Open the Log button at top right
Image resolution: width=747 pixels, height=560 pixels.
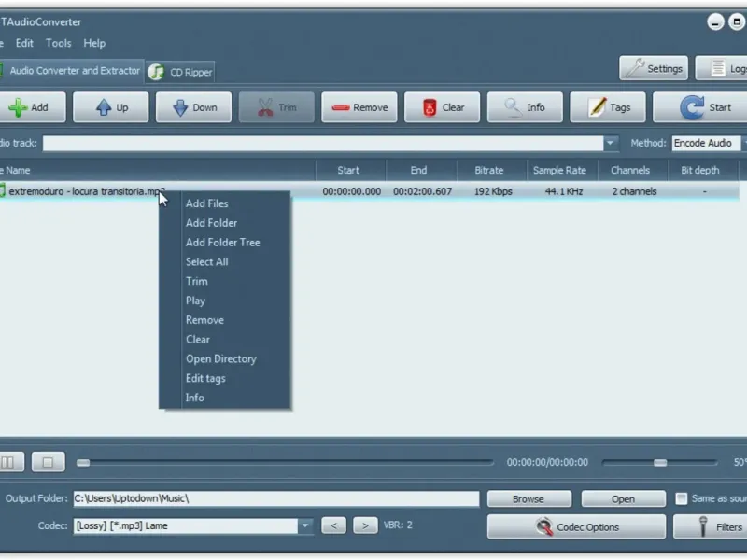tap(721, 68)
